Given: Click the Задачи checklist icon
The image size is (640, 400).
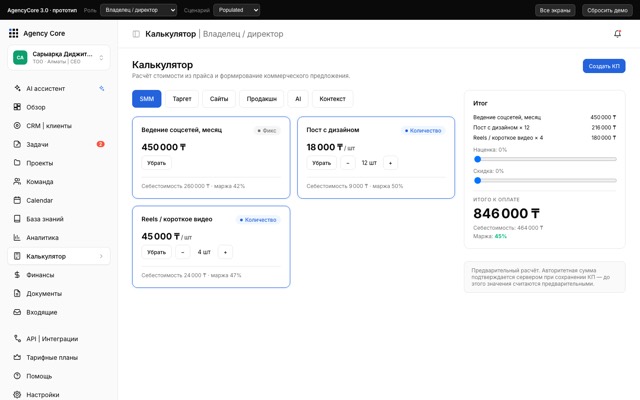Looking at the screenshot, I should click(x=17, y=144).
